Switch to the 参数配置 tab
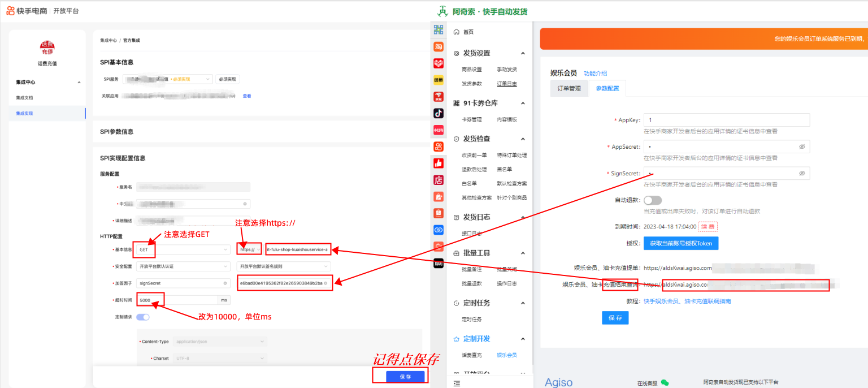 (x=607, y=88)
